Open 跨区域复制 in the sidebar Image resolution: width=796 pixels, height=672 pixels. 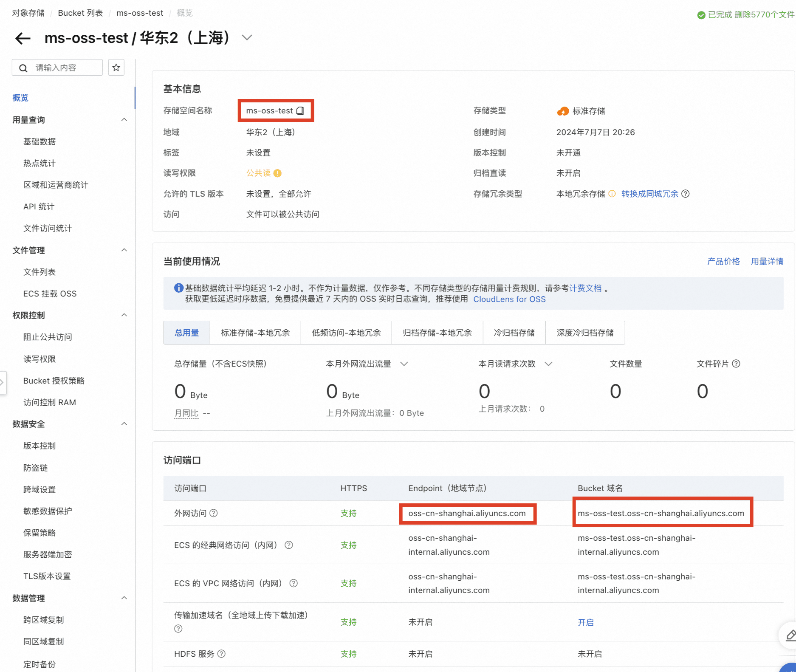pos(44,620)
